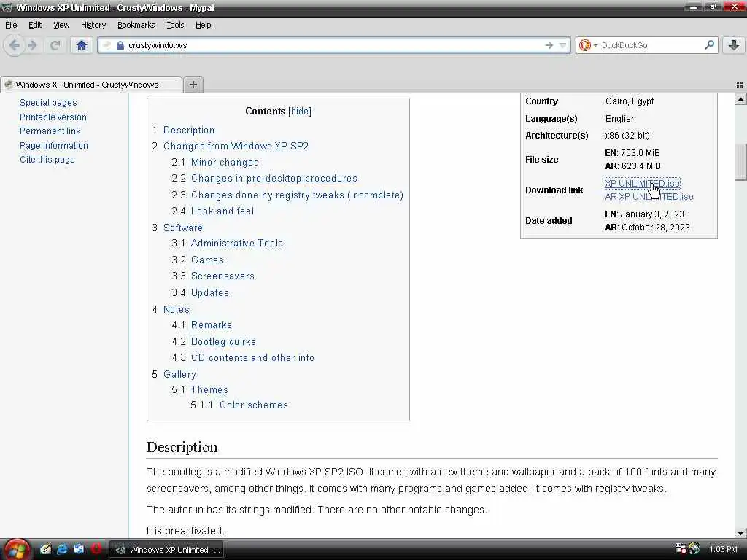The image size is (747, 560).
Task: Click the Windows XP Unlimited taskbar button
Action: 167,550
